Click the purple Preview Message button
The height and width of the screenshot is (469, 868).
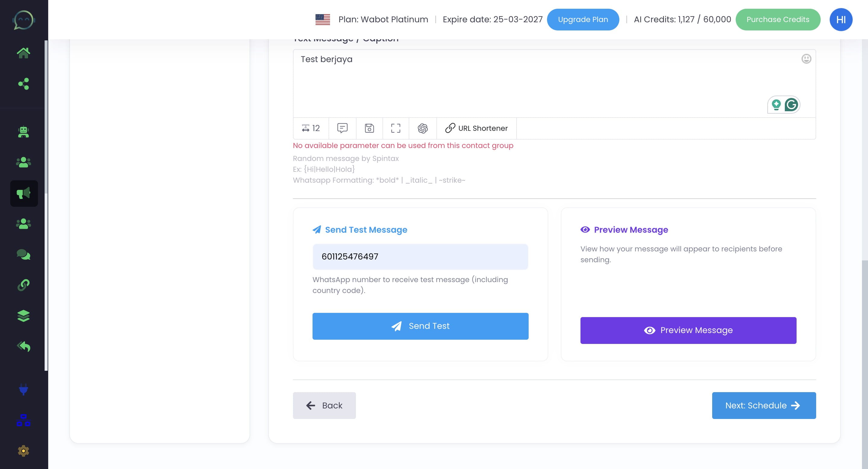click(688, 331)
